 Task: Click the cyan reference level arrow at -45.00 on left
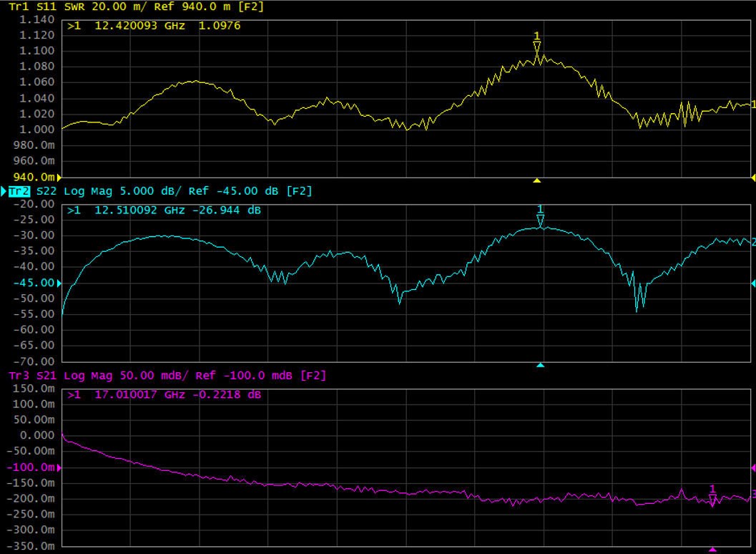60,283
